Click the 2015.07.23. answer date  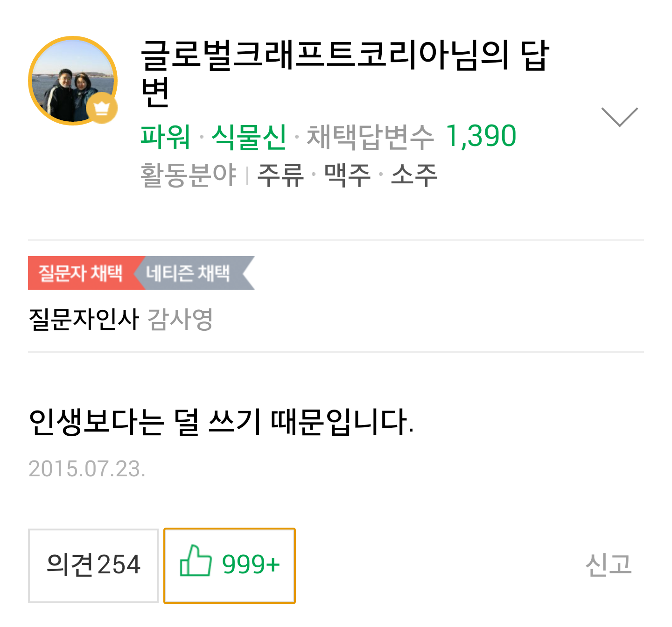click(x=87, y=469)
